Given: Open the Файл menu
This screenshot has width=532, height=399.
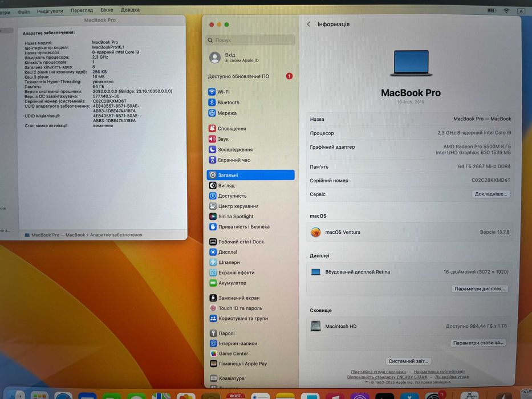Looking at the screenshot, I should coord(23,11).
